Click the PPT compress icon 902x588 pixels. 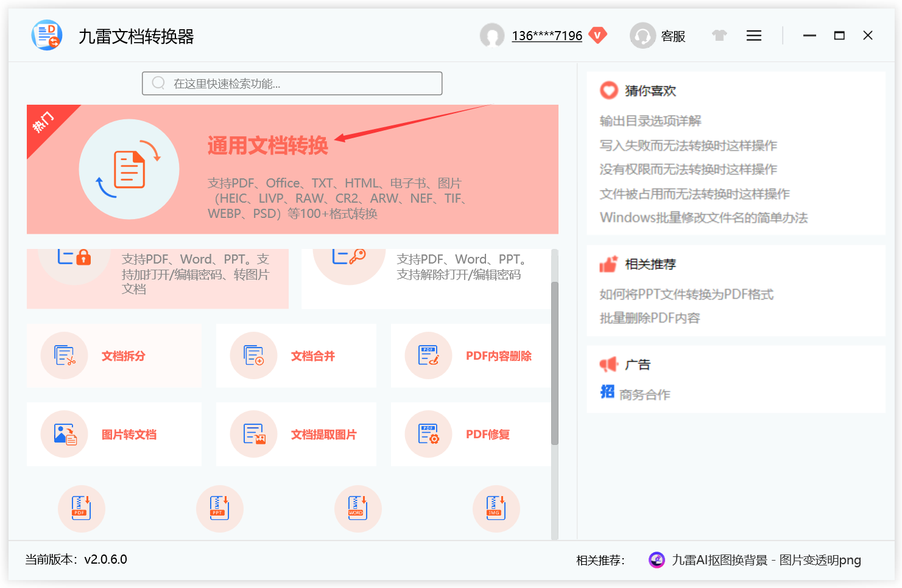[x=220, y=508]
